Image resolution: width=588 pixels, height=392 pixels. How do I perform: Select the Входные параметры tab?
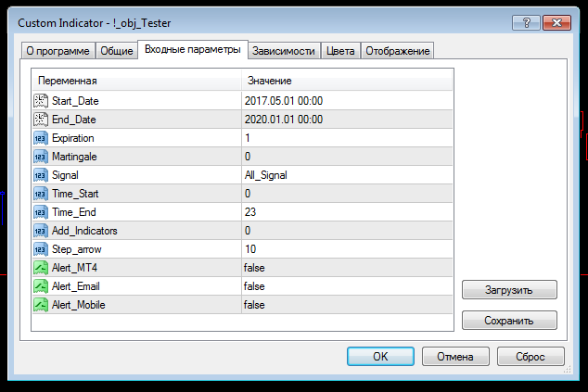point(193,49)
